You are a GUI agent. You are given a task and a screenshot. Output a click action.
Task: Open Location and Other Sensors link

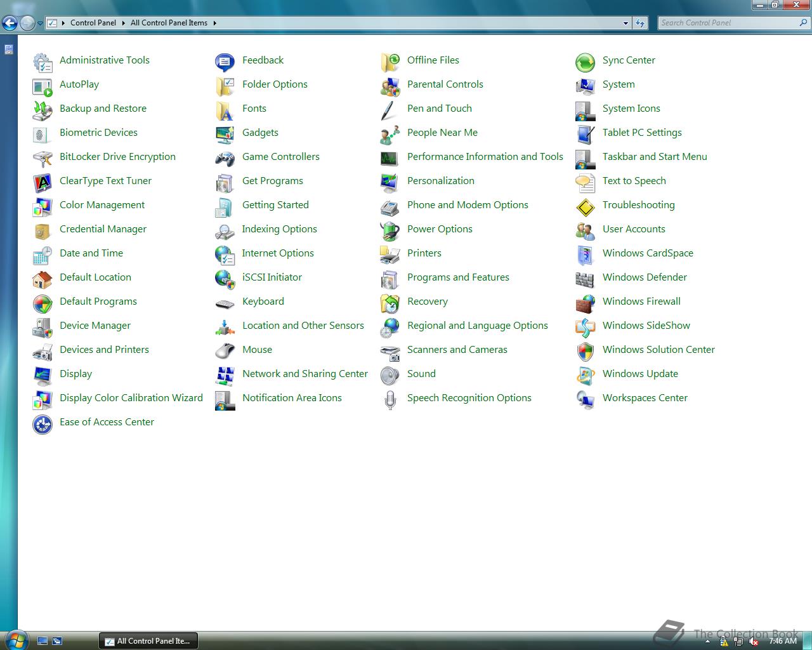coord(303,325)
